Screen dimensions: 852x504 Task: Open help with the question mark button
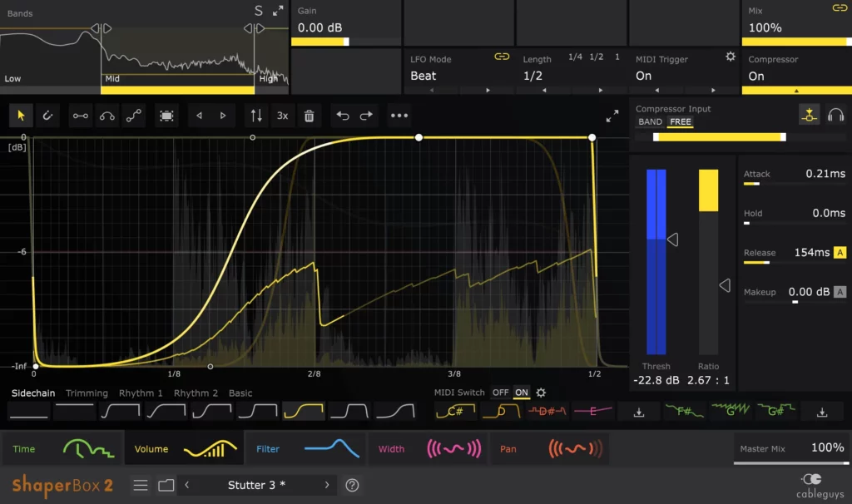(351, 485)
